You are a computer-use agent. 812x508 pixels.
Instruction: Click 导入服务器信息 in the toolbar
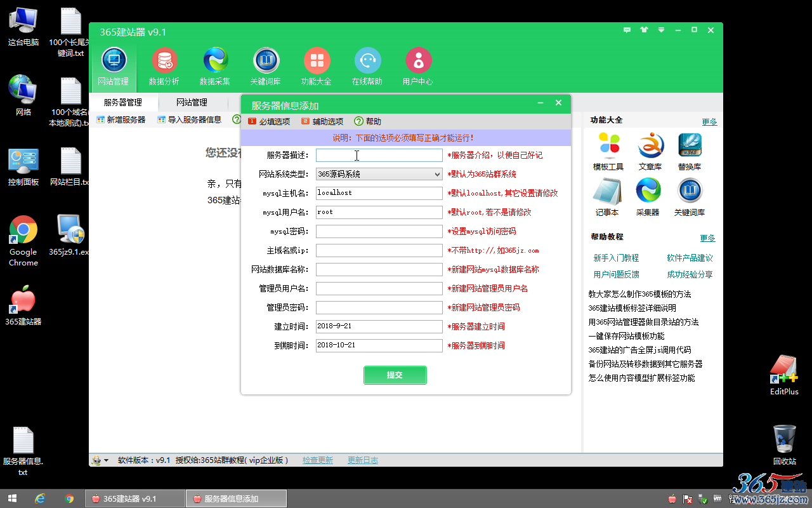[190, 119]
